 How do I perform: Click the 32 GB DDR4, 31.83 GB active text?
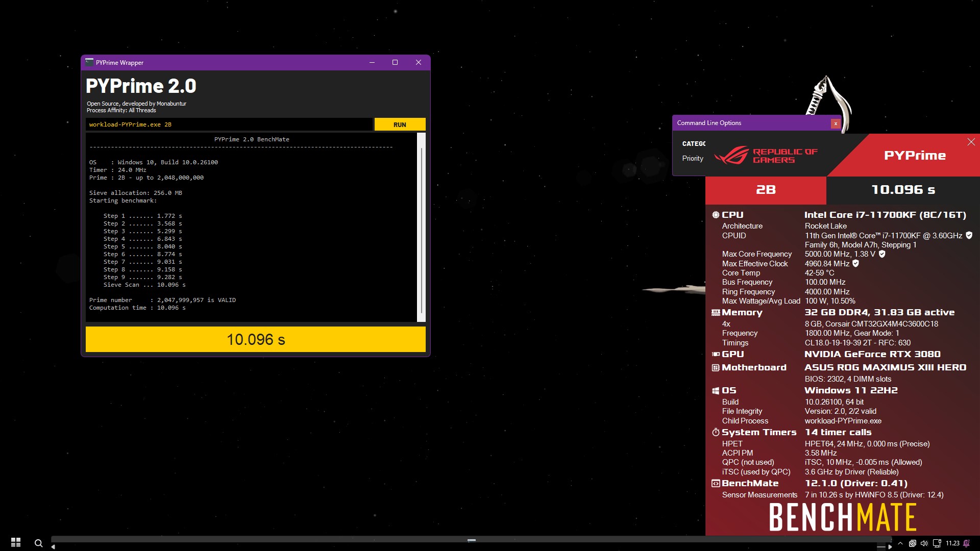(x=879, y=312)
